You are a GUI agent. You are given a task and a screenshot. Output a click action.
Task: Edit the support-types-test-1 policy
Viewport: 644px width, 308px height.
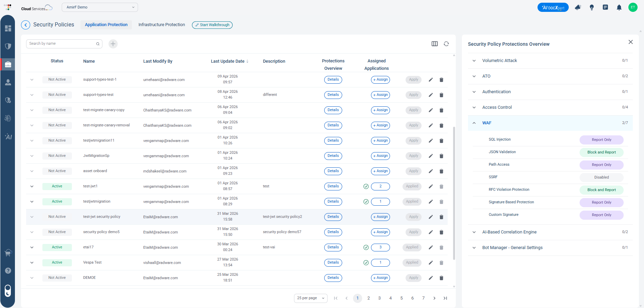(x=431, y=80)
